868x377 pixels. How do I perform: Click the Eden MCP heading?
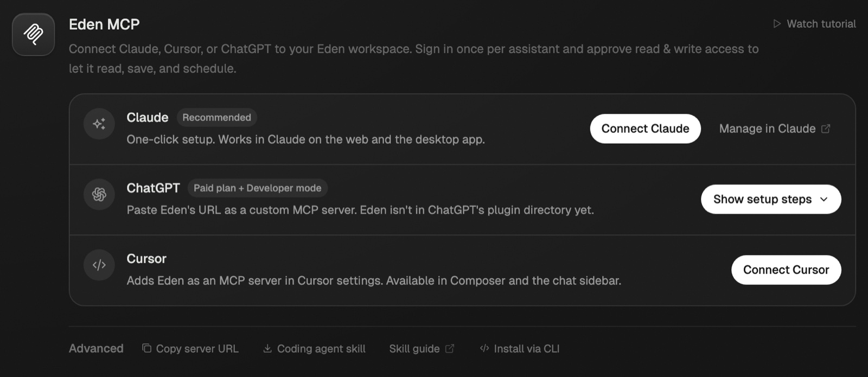click(x=104, y=24)
